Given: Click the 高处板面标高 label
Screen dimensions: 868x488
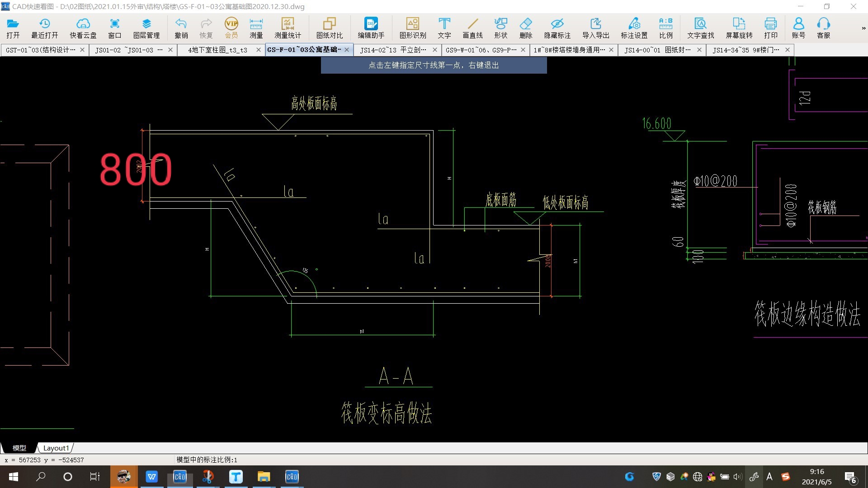Looking at the screenshot, I should [x=314, y=103].
